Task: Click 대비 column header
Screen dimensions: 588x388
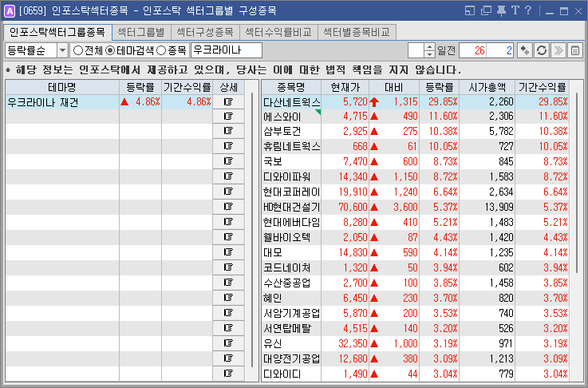Action: [x=394, y=88]
